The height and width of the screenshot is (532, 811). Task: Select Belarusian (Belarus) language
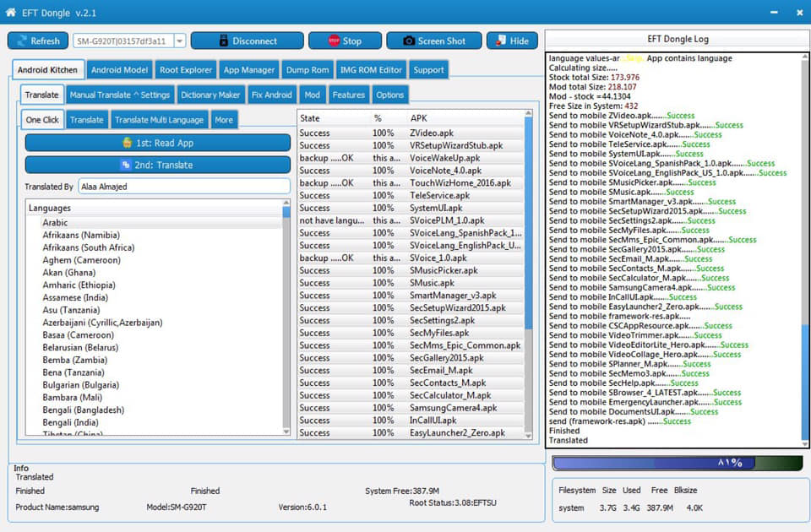[x=80, y=347]
